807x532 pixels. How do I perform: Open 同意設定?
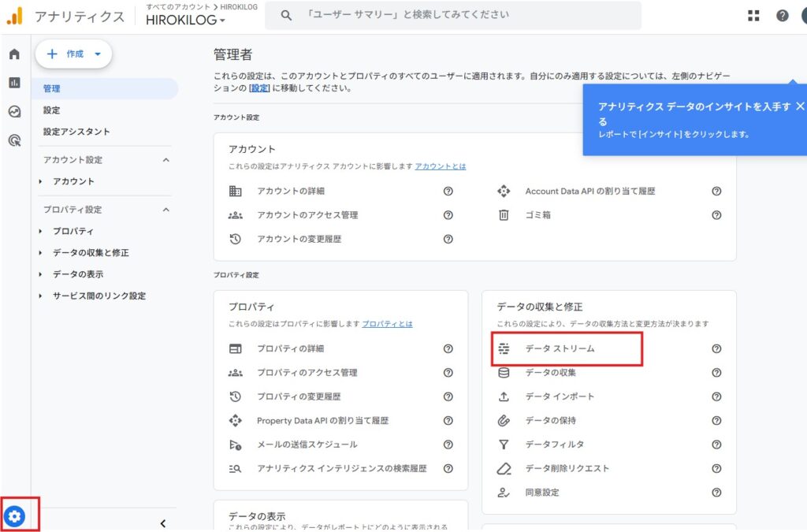coord(542,493)
